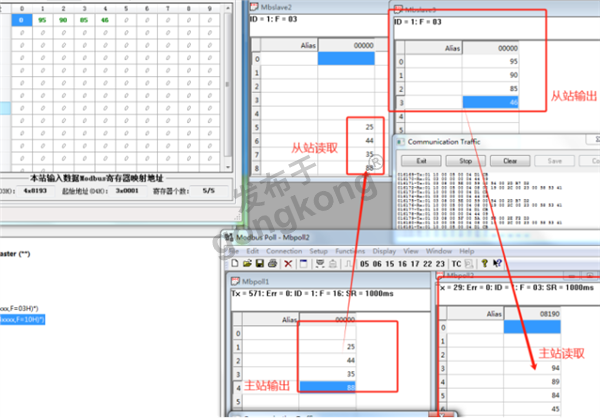
Task: Click the communication traffic icon next to TC
Action: [x=469, y=264]
